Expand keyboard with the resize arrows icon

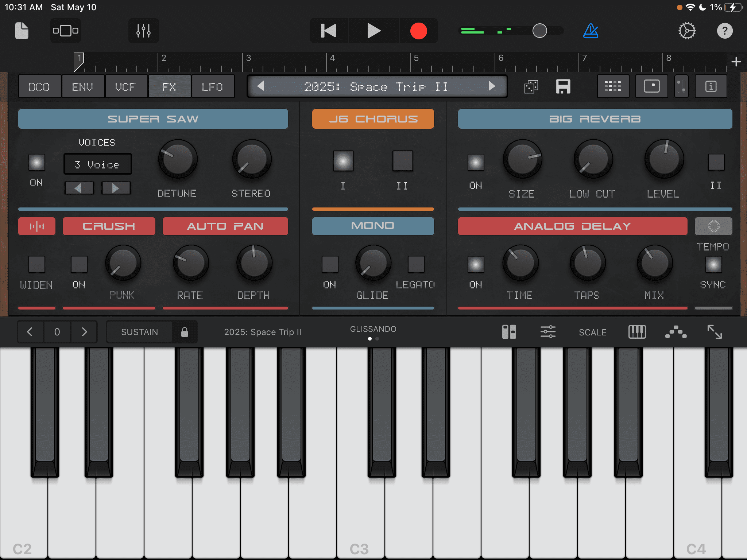coord(715,332)
